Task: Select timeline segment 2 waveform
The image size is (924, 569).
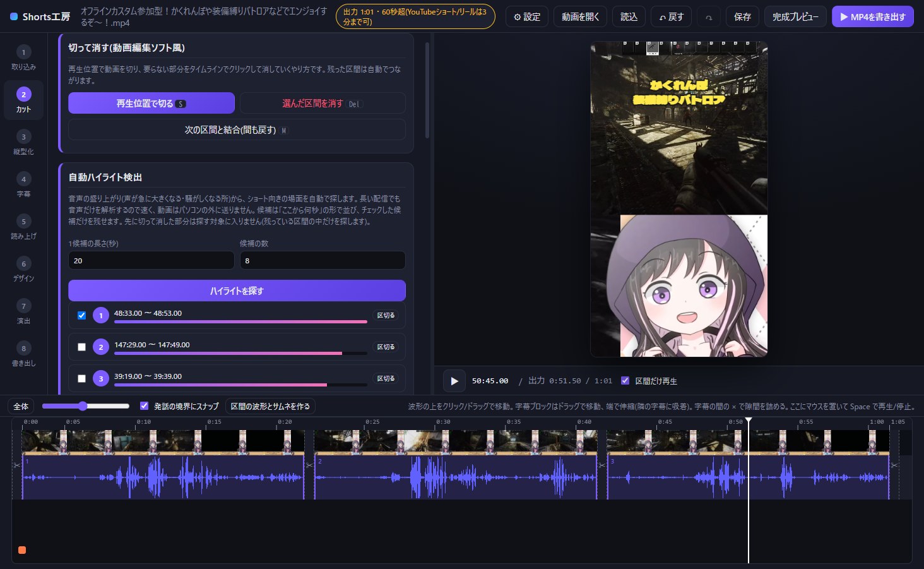Action: pos(455,477)
